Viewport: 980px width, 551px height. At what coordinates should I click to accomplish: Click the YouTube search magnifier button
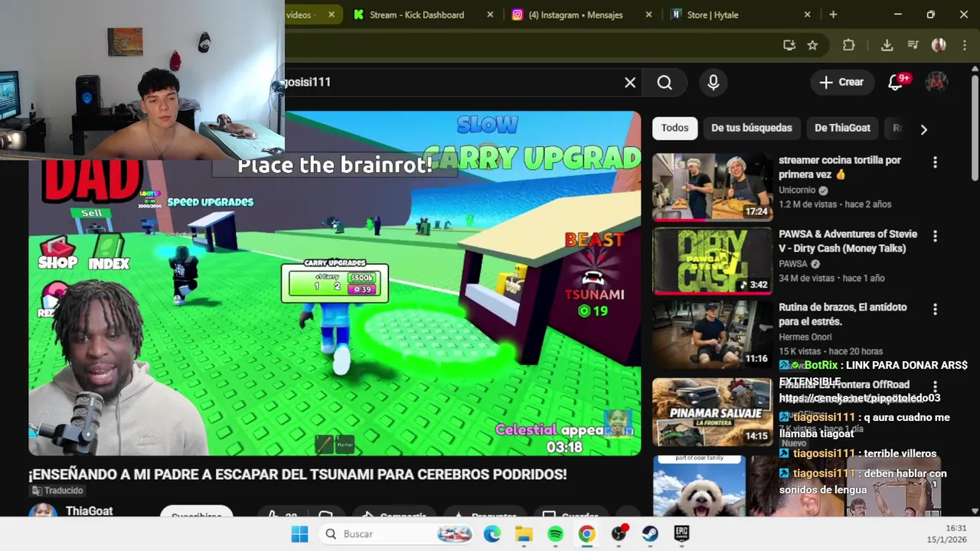(x=665, y=83)
